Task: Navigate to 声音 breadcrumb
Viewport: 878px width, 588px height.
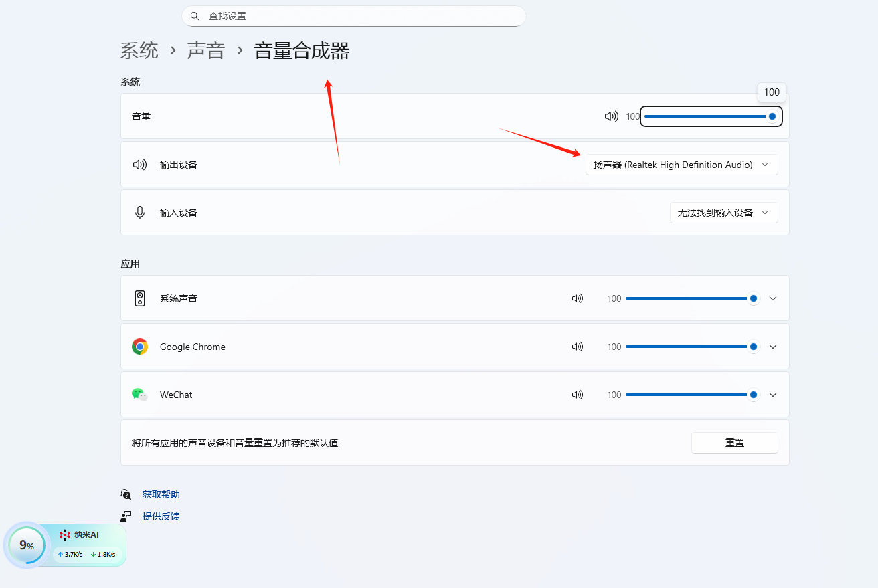Action: pos(205,51)
